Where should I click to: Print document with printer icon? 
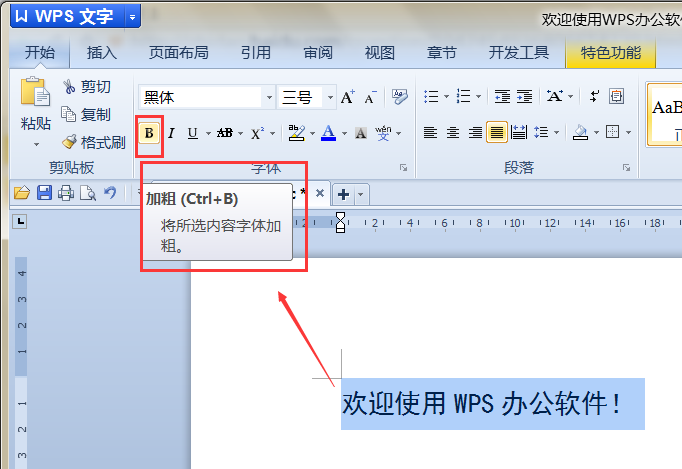pos(66,193)
